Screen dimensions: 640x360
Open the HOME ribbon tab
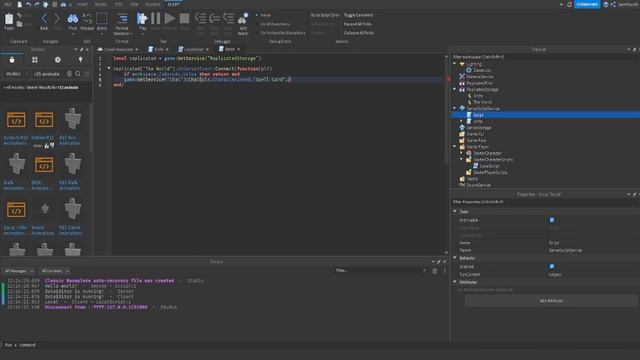[82, 4]
